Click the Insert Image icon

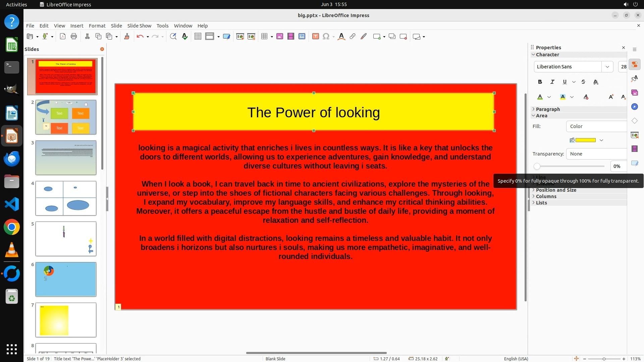pyautogui.click(x=280, y=37)
